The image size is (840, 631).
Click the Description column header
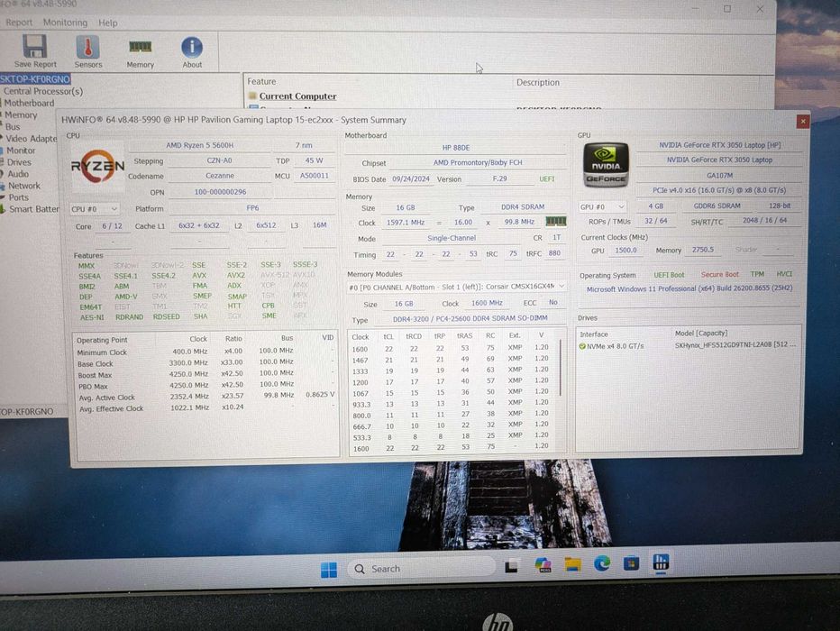pyautogui.click(x=537, y=83)
